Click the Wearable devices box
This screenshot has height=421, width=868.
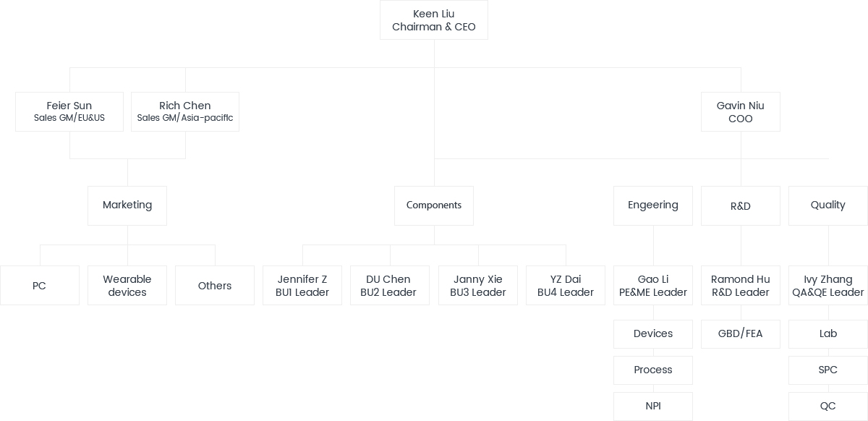coord(127,285)
